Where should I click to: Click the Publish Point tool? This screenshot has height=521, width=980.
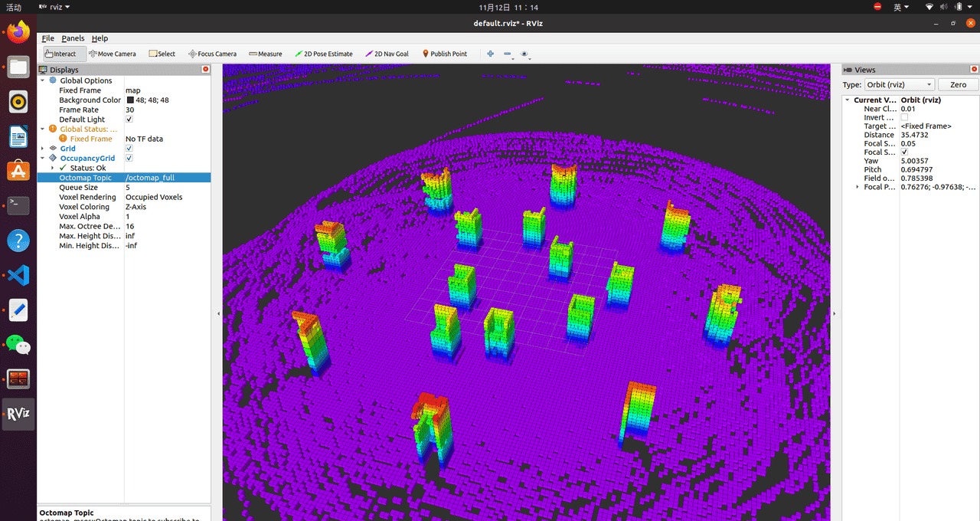(444, 54)
